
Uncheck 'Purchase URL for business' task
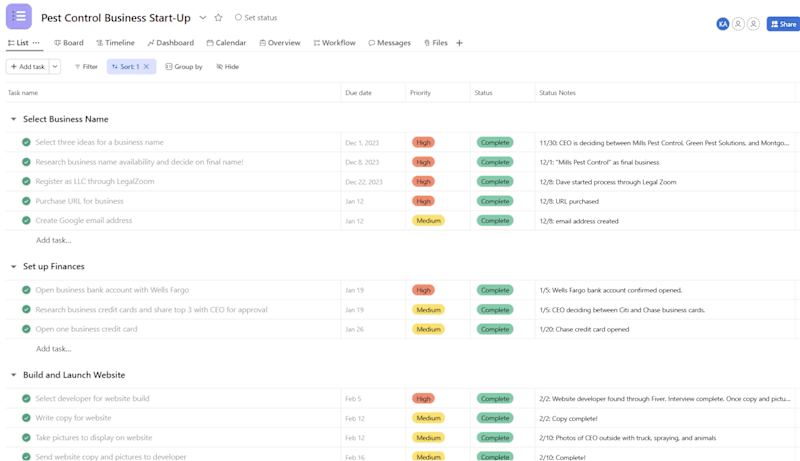(26, 201)
